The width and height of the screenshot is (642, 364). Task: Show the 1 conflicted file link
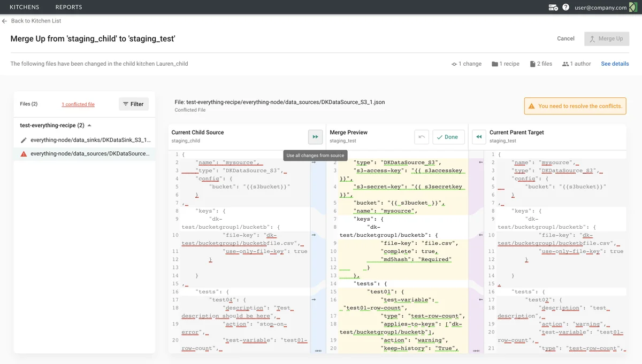pyautogui.click(x=78, y=104)
